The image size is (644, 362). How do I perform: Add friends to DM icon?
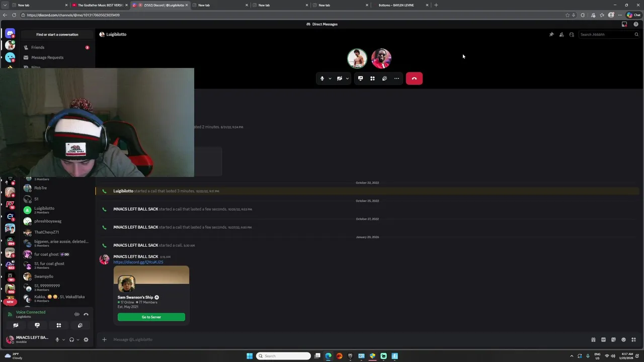(x=561, y=35)
